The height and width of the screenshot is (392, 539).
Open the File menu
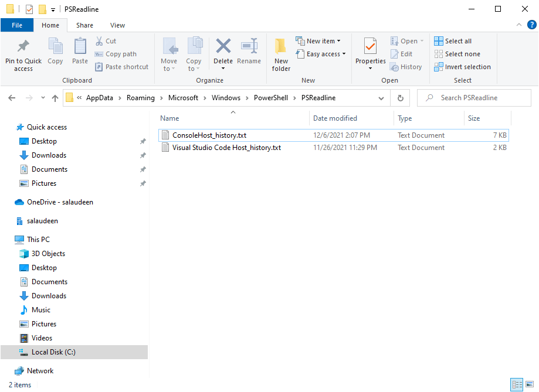[x=17, y=25]
